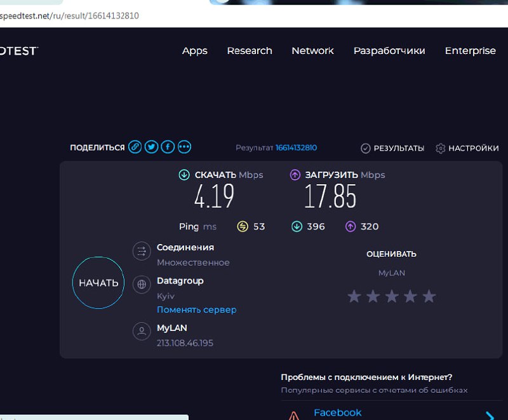Click the MyLAN provider user icon
508x420 pixels.
(x=142, y=331)
